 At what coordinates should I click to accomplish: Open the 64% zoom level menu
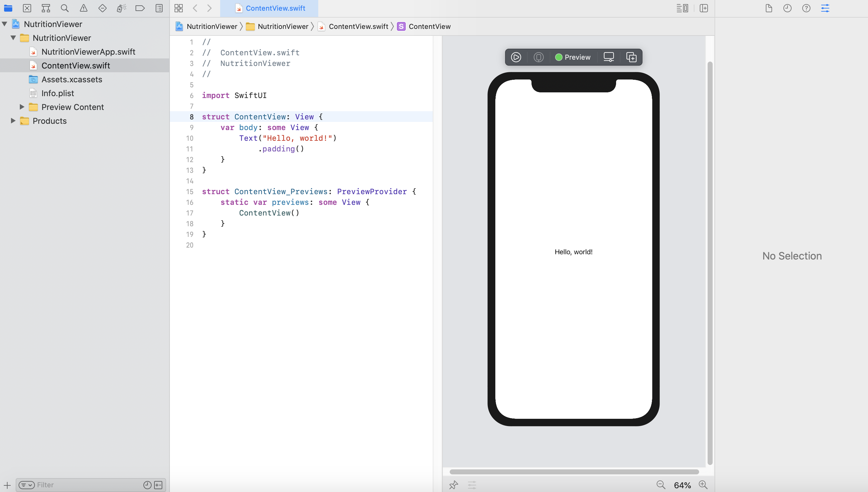682,485
